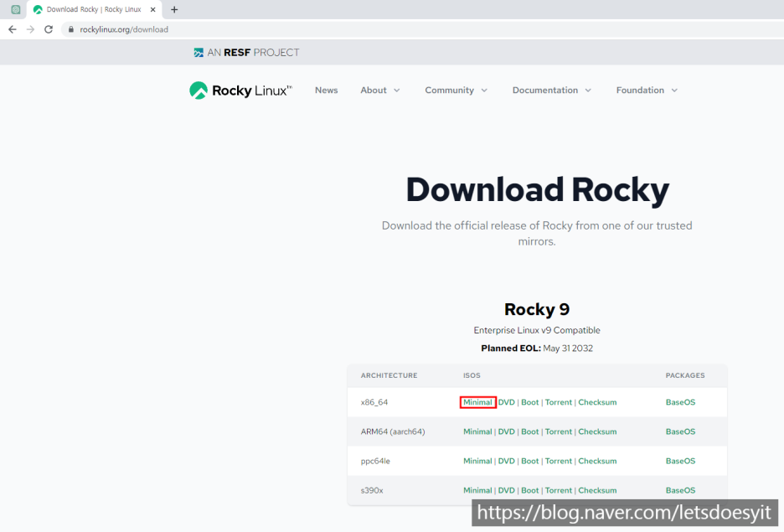Image resolution: width=784 pixels, height=532 pixels.
Task: Open s390x Torrent link
Action: 559,491
